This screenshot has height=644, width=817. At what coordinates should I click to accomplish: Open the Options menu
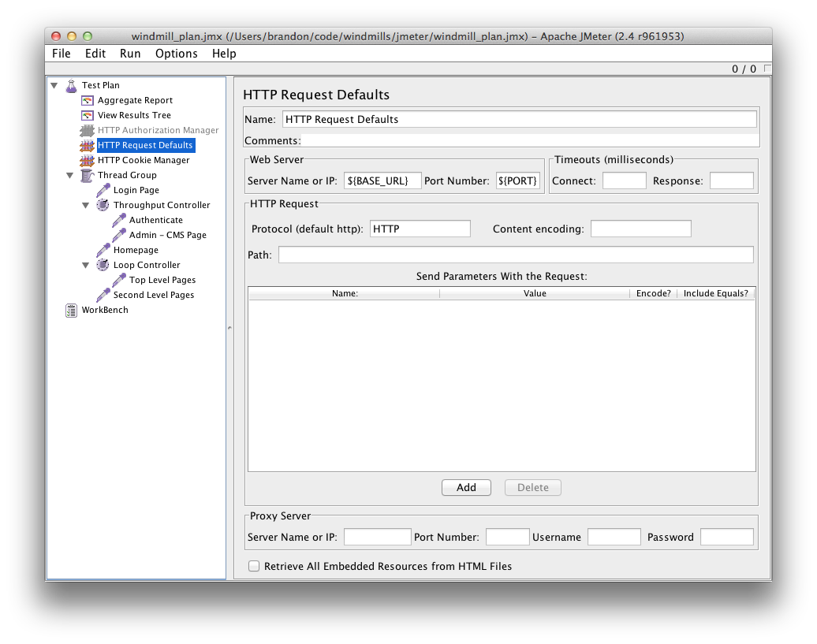tap(176, 54)
